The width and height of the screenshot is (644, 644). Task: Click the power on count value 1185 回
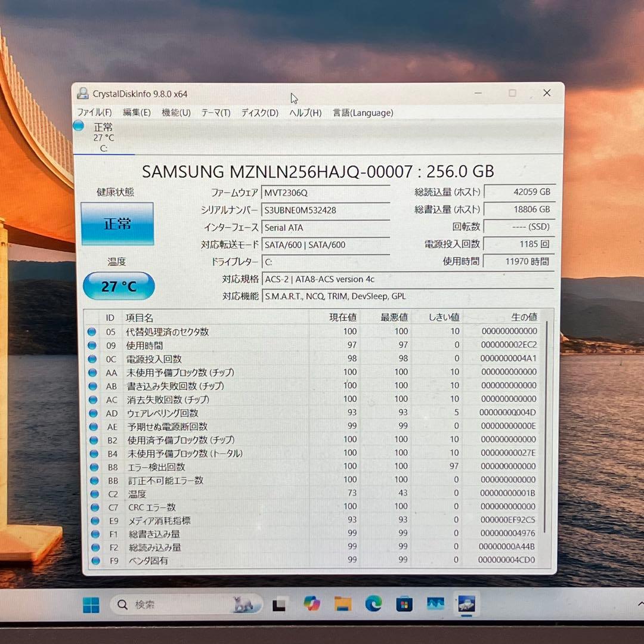[x=519, y=244]
